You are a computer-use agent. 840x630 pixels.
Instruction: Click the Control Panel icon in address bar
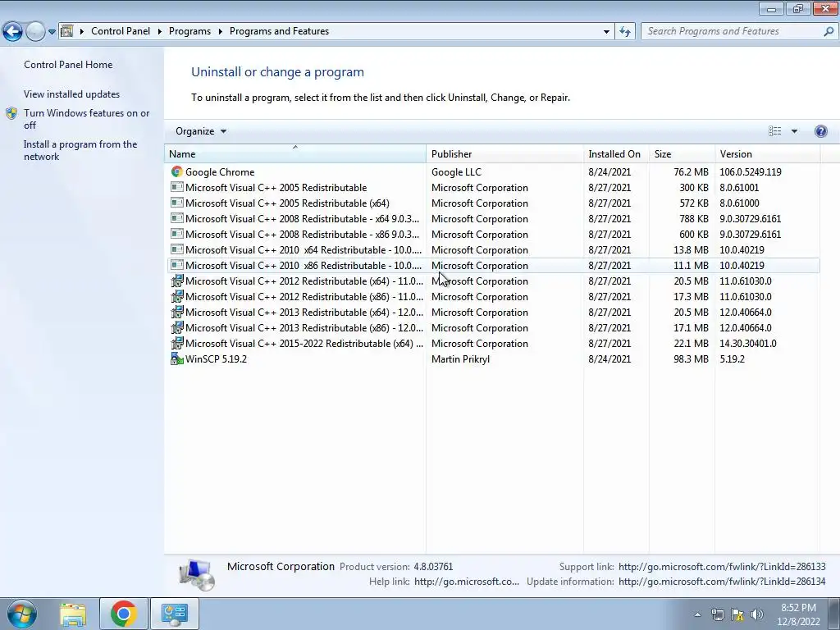[67, 31]
